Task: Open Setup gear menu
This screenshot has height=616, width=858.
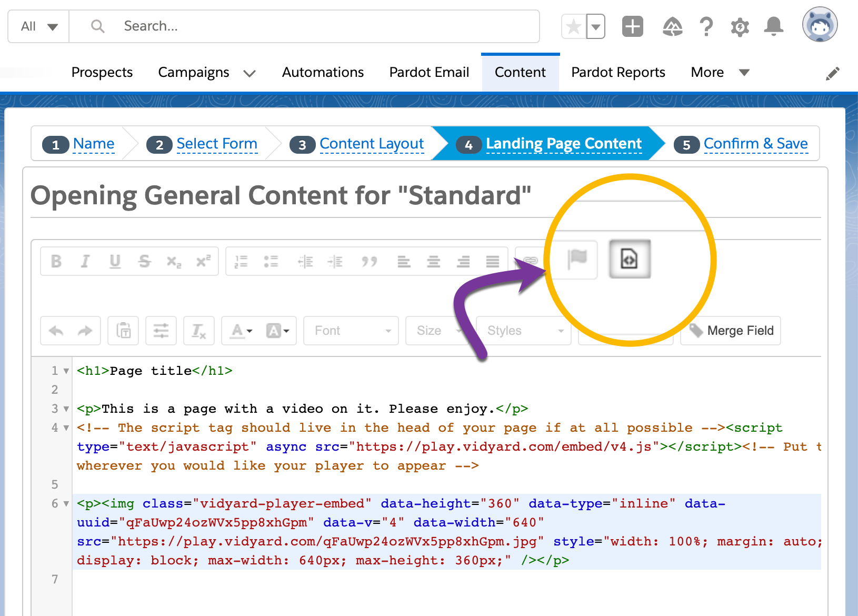Action: (740, 26)
